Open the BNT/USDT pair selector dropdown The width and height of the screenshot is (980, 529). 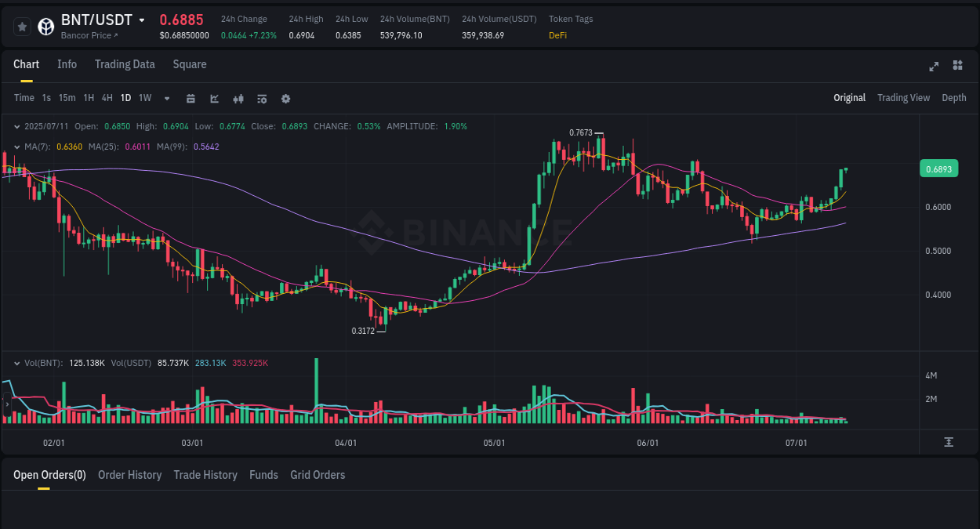point(142,20)
